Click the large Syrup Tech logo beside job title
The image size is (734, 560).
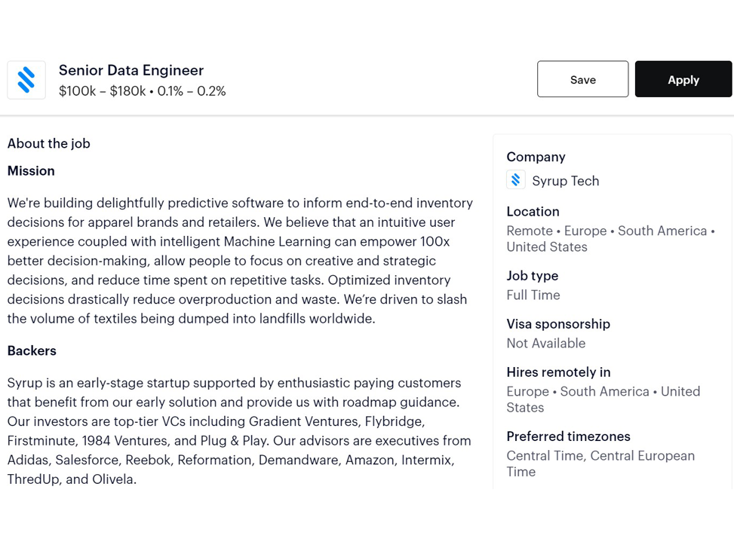(26, 80)
